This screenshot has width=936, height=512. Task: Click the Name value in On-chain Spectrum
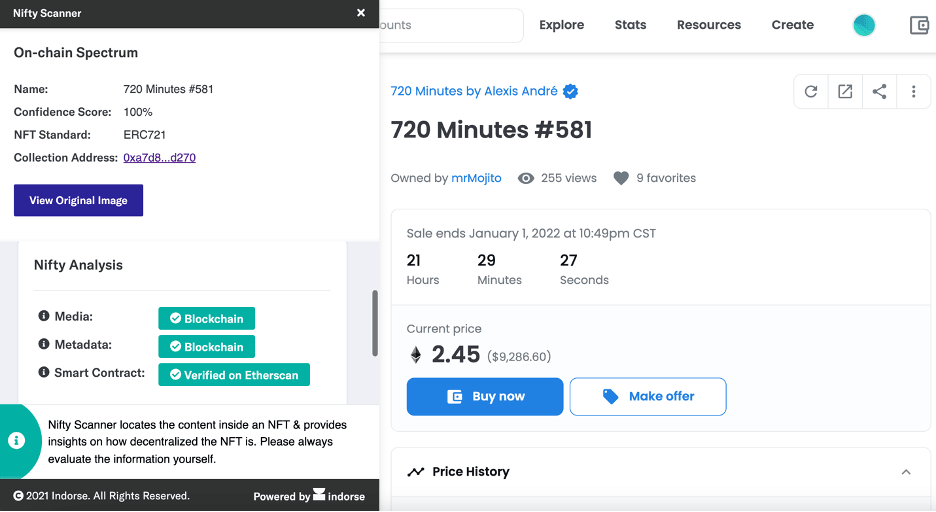click(168, 90)
